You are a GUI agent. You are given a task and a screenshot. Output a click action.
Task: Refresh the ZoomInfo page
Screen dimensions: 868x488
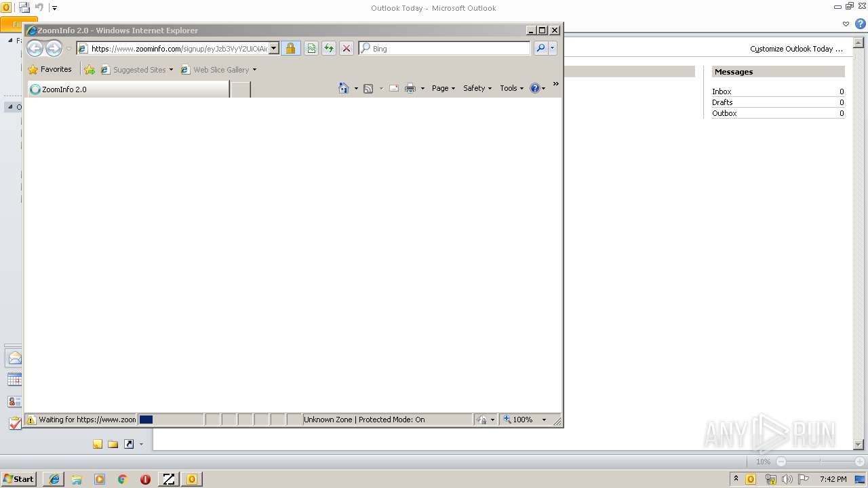(x=329, y=48)
